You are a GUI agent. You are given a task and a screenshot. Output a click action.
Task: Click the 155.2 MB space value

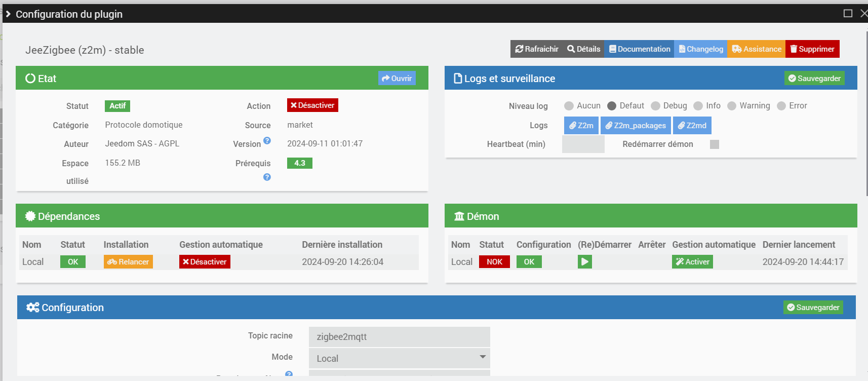click(123, 163)
